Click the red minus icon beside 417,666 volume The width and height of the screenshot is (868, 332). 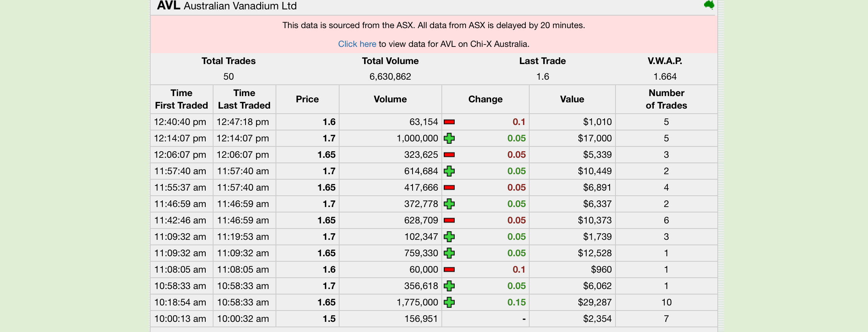[x=449, y=187]
